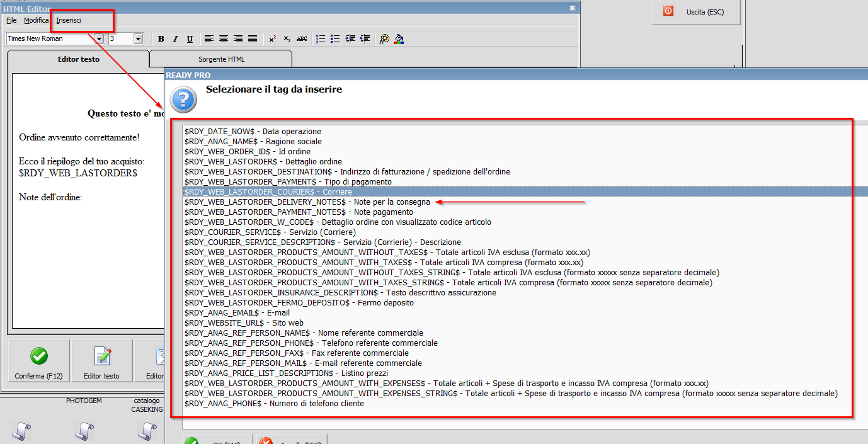
Task: Justify text in the HTML Editor
Action: coord(253,39)
